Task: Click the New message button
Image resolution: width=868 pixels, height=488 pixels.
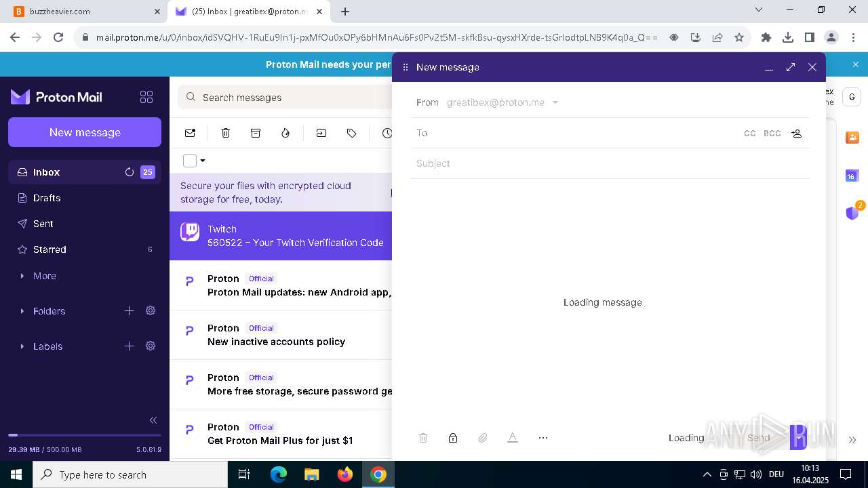Action: pyautogui.click(x=85, y=132)
